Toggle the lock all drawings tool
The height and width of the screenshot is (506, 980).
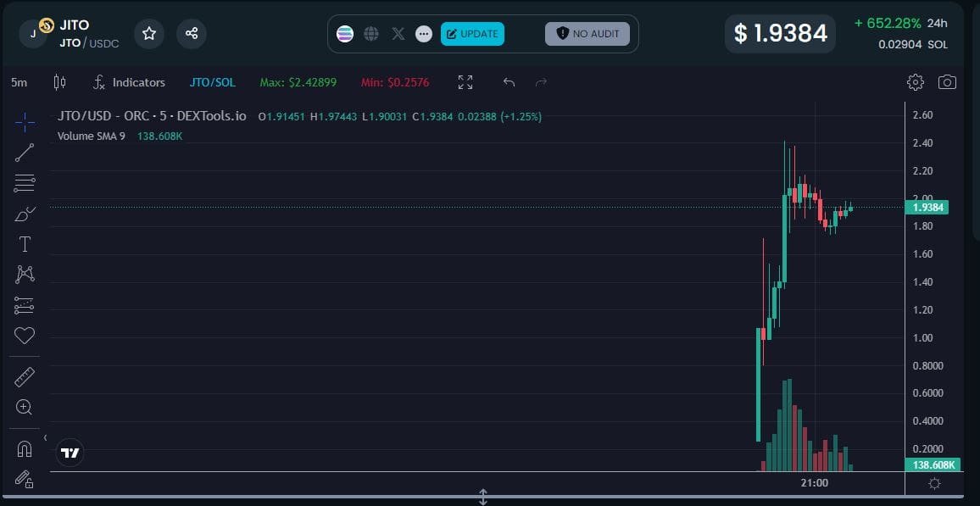tap(25, 479)
